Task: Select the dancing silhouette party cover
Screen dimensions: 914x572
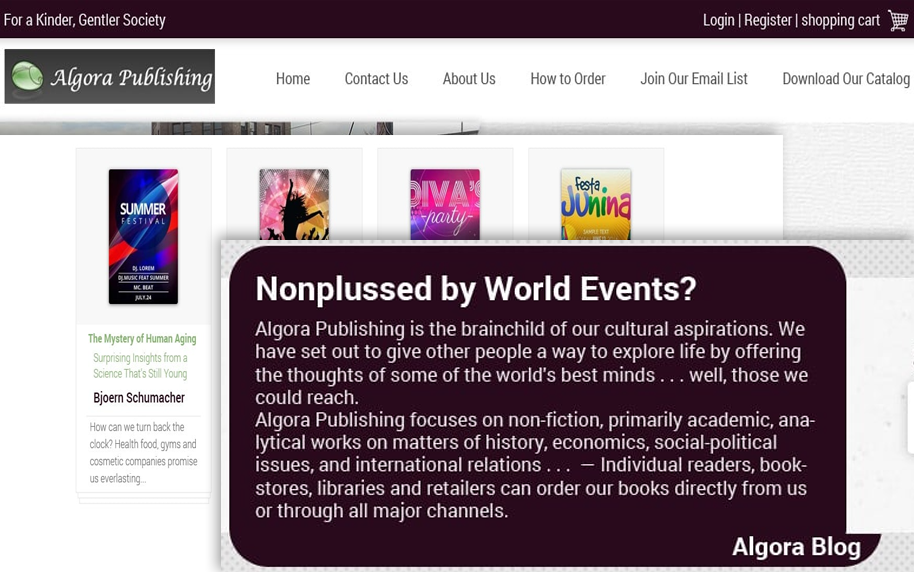Action: (294, 205)
